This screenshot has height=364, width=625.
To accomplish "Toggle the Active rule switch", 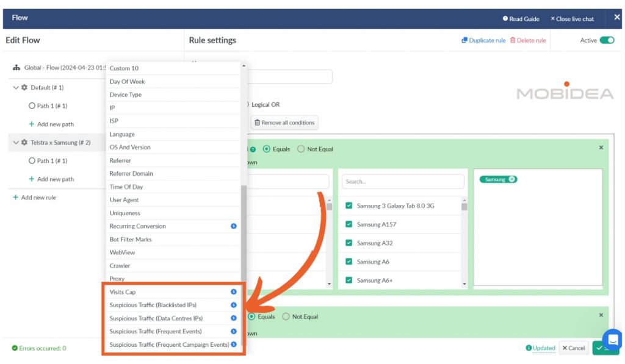I will [607, 41].
